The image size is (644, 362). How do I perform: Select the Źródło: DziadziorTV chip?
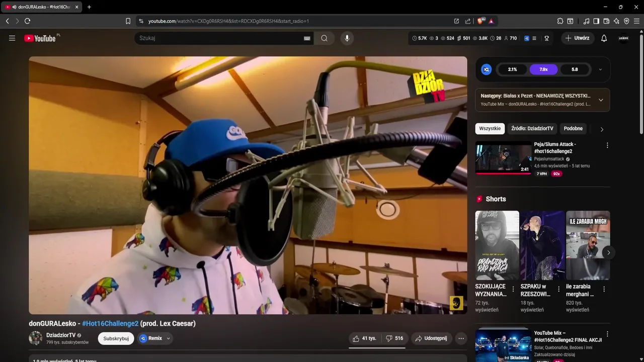click(x=532, y=129)
